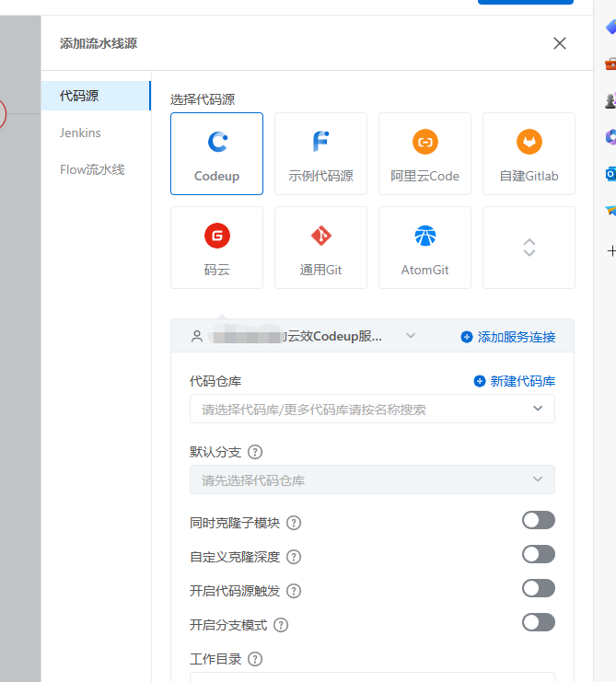The image size is (616, 682).
Task: Select 阿里云Code as code source
Action: (x=424, y=154)
